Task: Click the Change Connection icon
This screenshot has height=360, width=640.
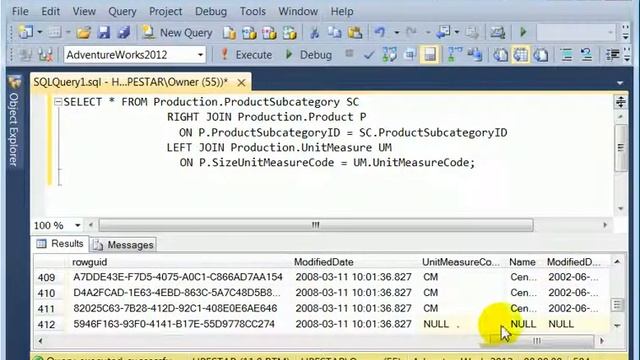Action: click(x=46, y=55)
